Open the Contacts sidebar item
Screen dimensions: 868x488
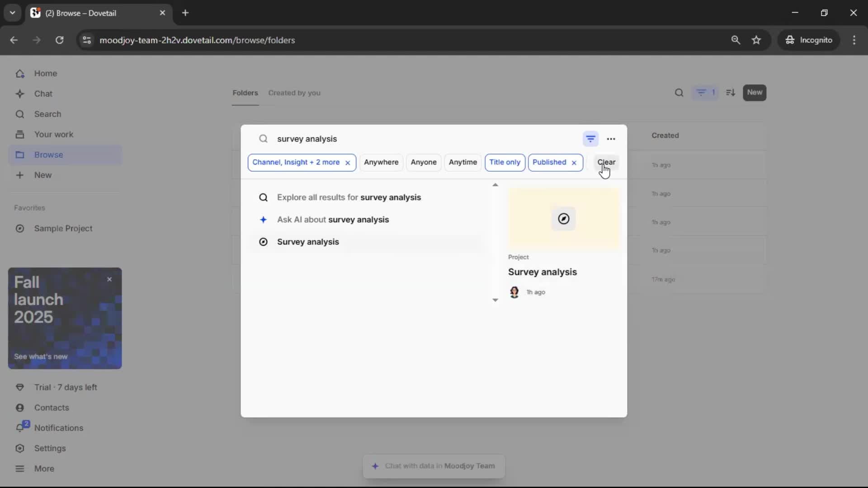pyautogui.click(x=52, y=408)
